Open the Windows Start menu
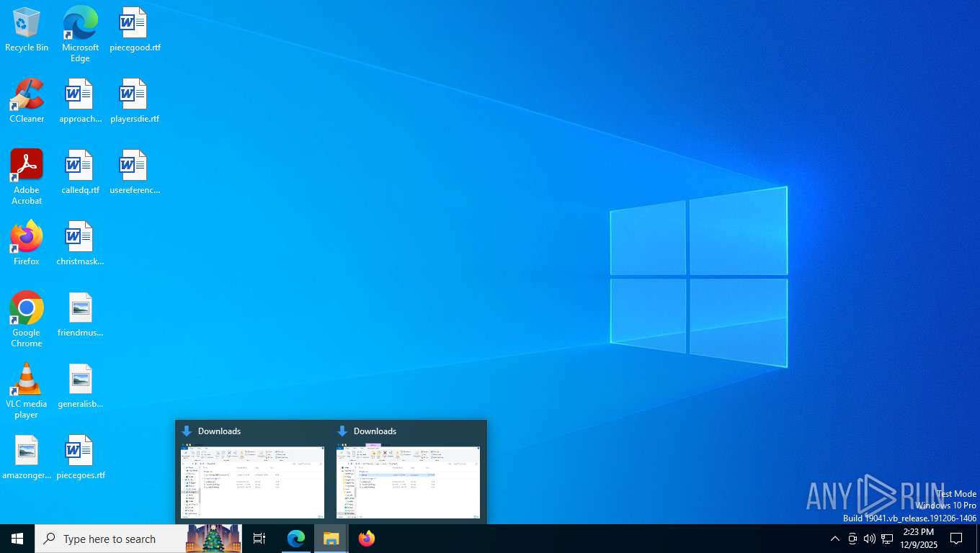Viewport: 980px width, 553px height. tap(17, 539)
